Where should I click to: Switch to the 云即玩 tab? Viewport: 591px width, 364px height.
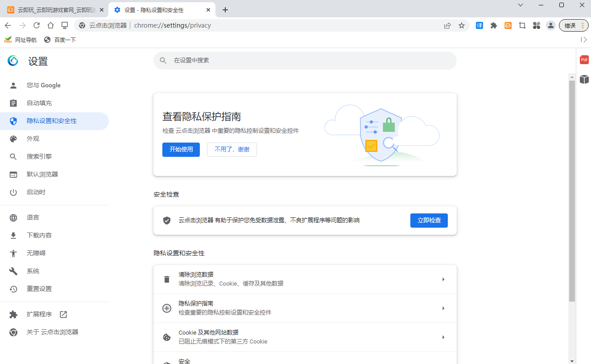54,9
